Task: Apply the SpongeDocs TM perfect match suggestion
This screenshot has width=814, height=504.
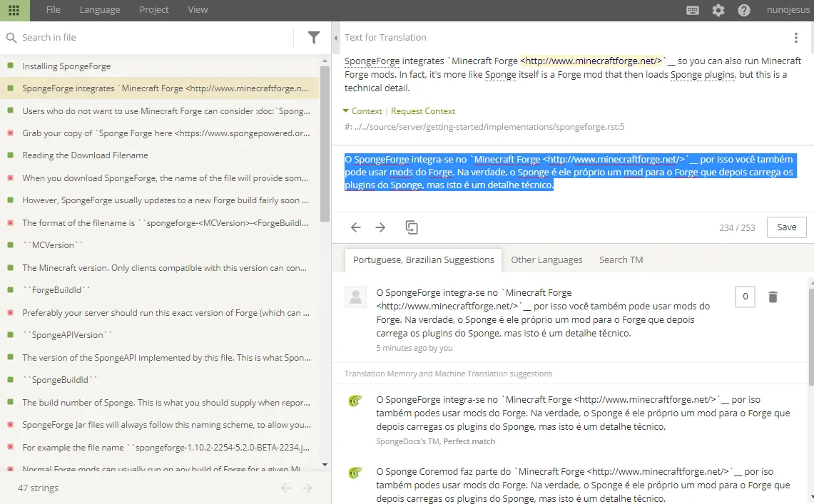Action: point(583,413)
